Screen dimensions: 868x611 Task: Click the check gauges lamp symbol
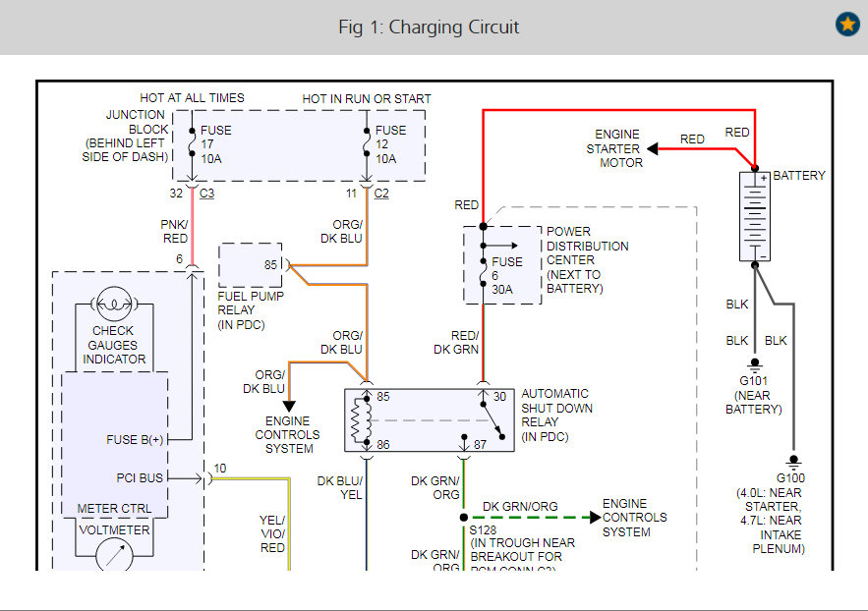coord(114,304)
